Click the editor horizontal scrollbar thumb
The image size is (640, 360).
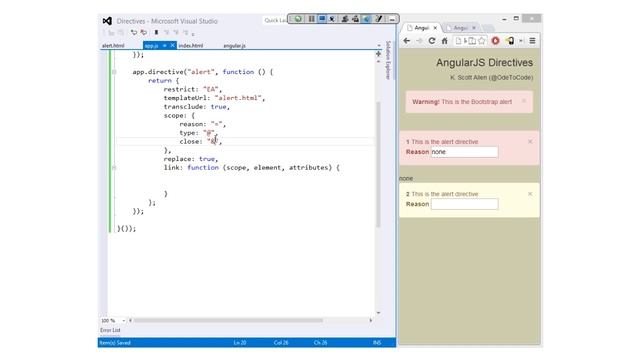[x=228, y=321]
